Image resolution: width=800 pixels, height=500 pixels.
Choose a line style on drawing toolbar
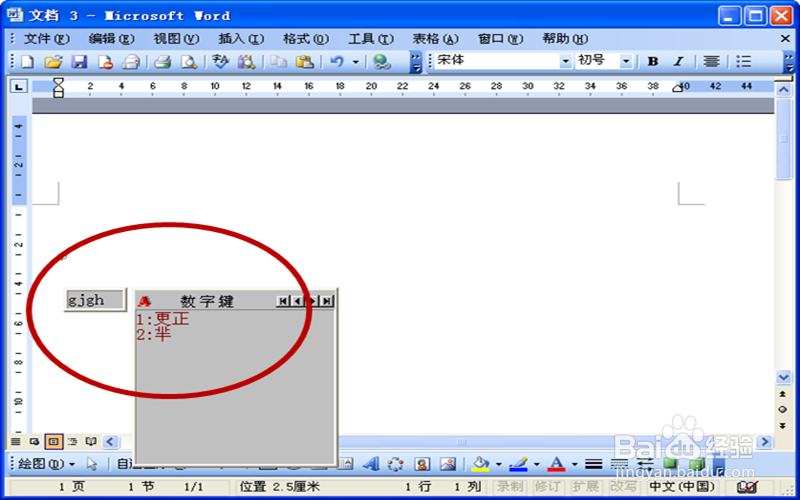point(593,464)
